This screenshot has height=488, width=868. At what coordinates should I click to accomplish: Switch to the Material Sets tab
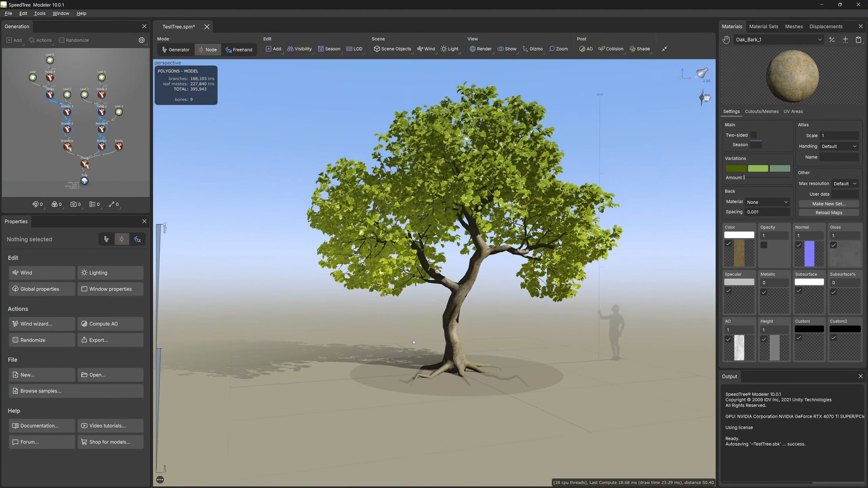[764, 26]
